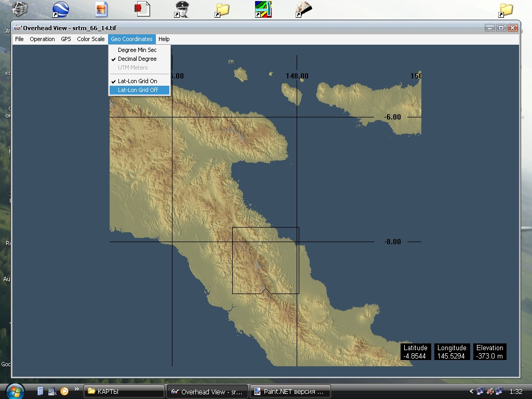Screen dimensions: 532x399
Task: Turn off grid with Lat-Lon Grid Off
Action: click(x=138, y=90)
